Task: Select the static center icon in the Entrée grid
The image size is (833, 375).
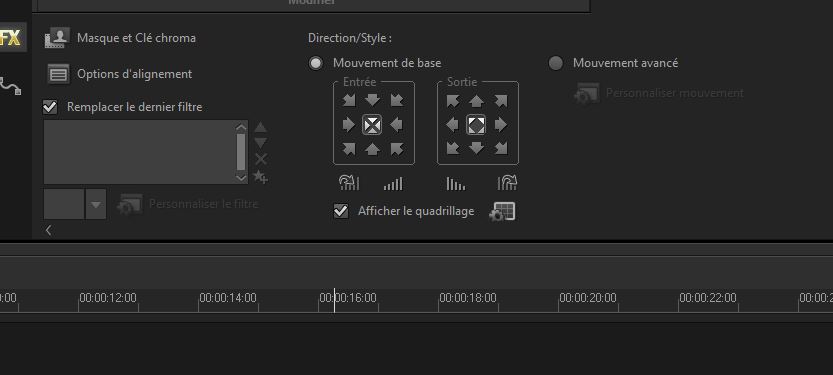Action: pyautogui.click(x=372, y=125)
